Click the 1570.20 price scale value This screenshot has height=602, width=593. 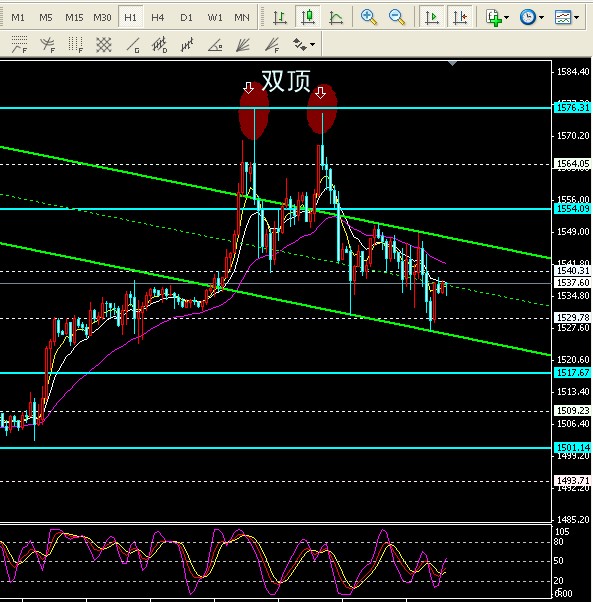point(573,136)
